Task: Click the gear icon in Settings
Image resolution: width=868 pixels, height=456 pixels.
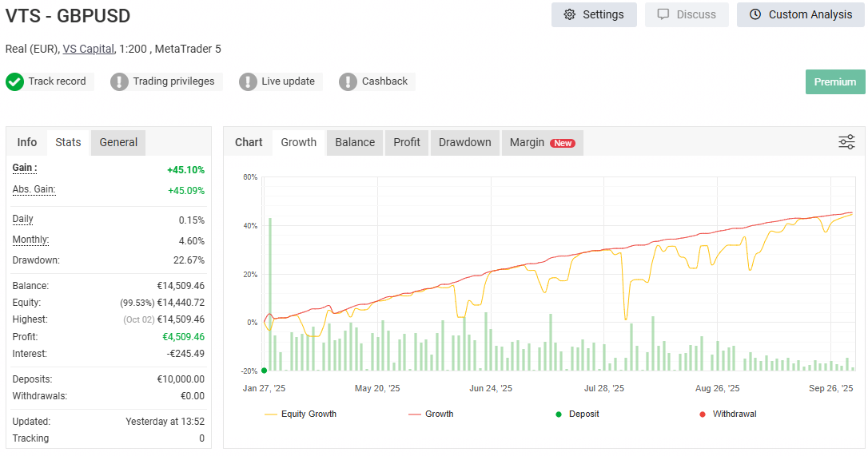Action: click(570, 14)
